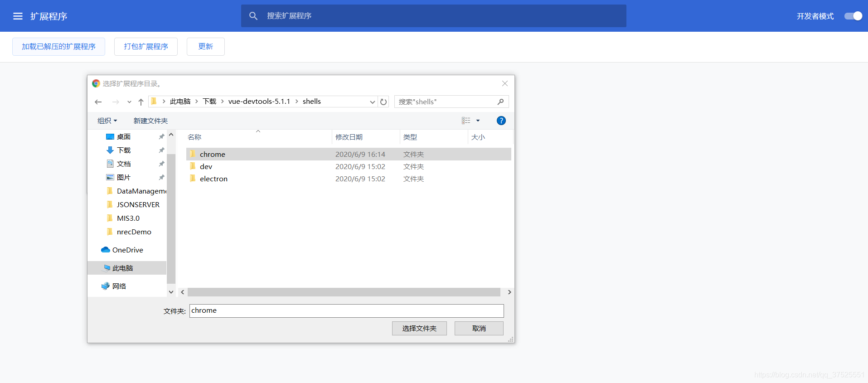Go back with the dialog back arrow

coord(98,102)
